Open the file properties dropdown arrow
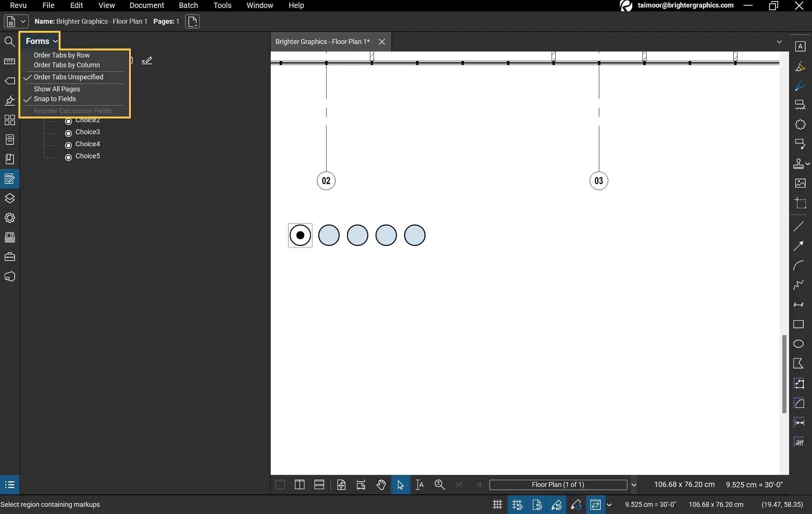 tap(23, 21)
